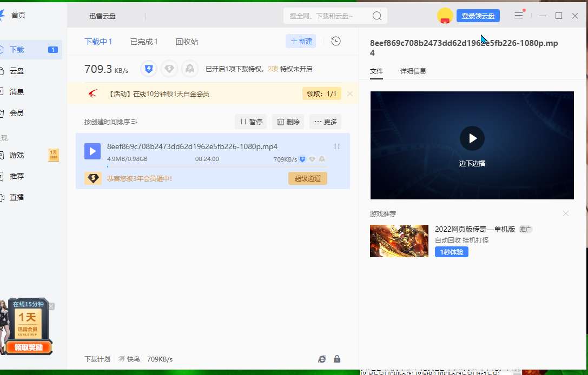Viewport: 588px width, 375px height.
Task: Pause the mp4 download using its row pause icon
Action: coord(337,146)
